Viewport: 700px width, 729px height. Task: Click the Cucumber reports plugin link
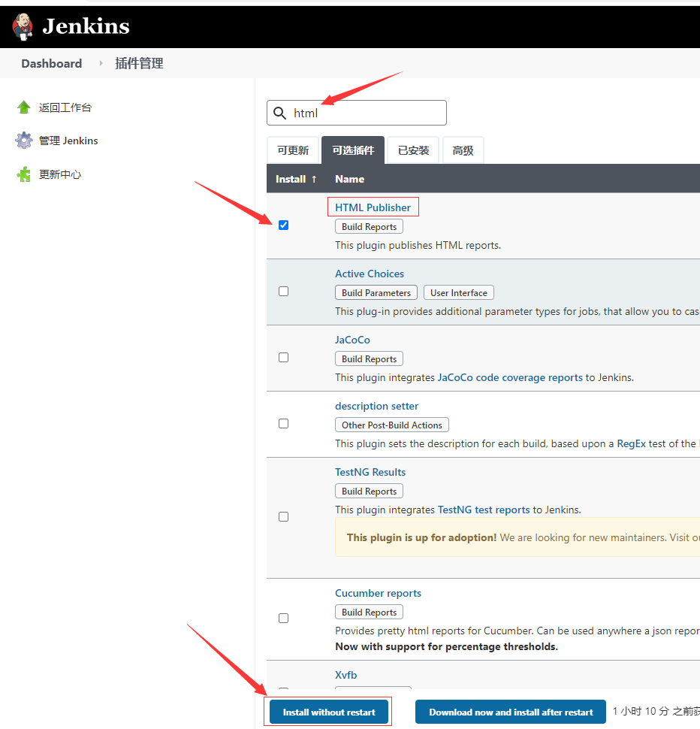click(x=378, y=593)
